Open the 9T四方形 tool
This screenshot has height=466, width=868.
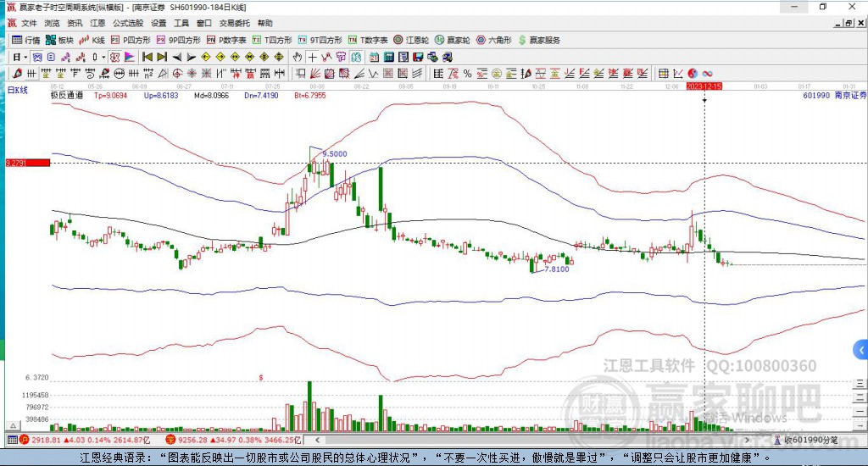(x=320, y=40)
